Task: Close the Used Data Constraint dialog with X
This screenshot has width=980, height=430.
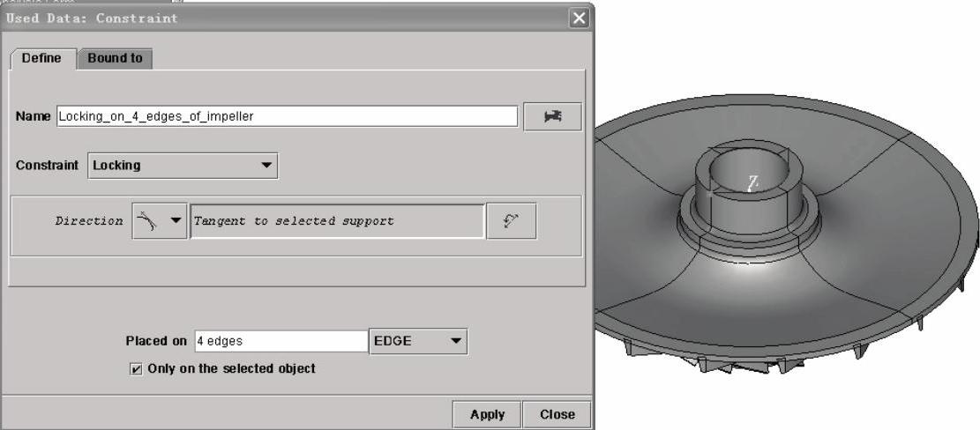Action: click(579, 19)
